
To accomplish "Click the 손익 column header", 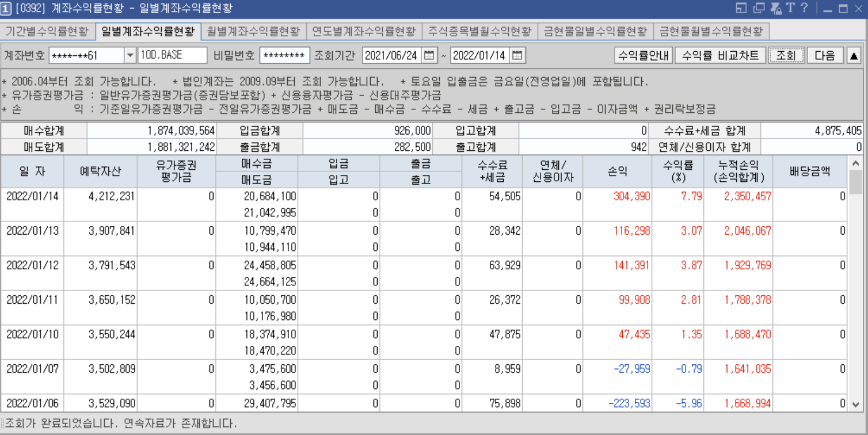I will click(x=618, y=171).
